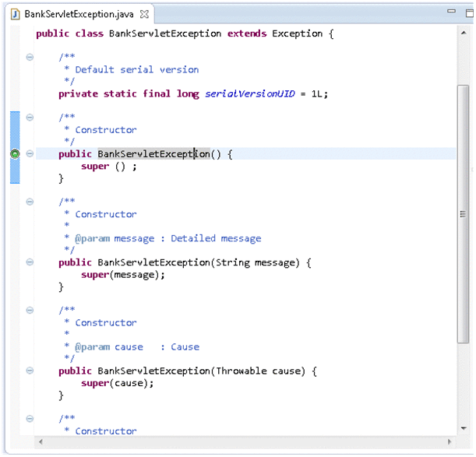Collapse the Throwable cause constructor
476x457 pixels.
[x=30, y=371]
